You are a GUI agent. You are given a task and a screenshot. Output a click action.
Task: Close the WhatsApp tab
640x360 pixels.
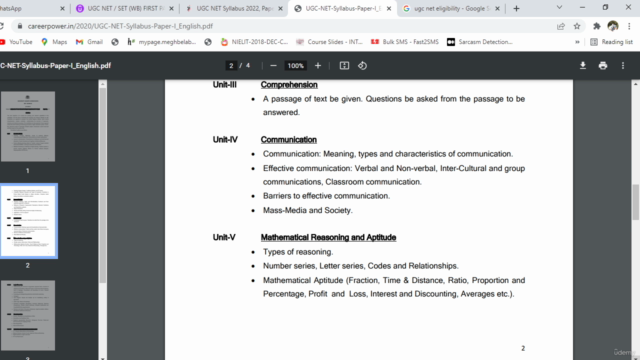pyautogui.click(x=62, y=9)
